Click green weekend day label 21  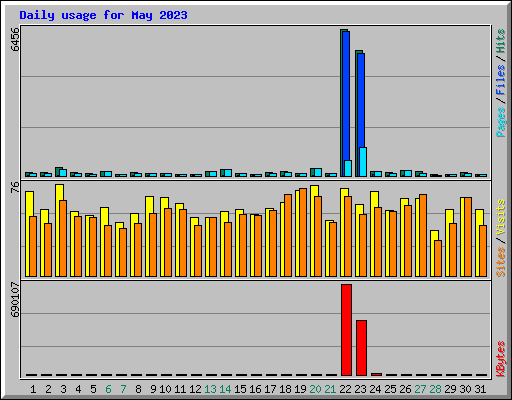click(x=330, y=389)
